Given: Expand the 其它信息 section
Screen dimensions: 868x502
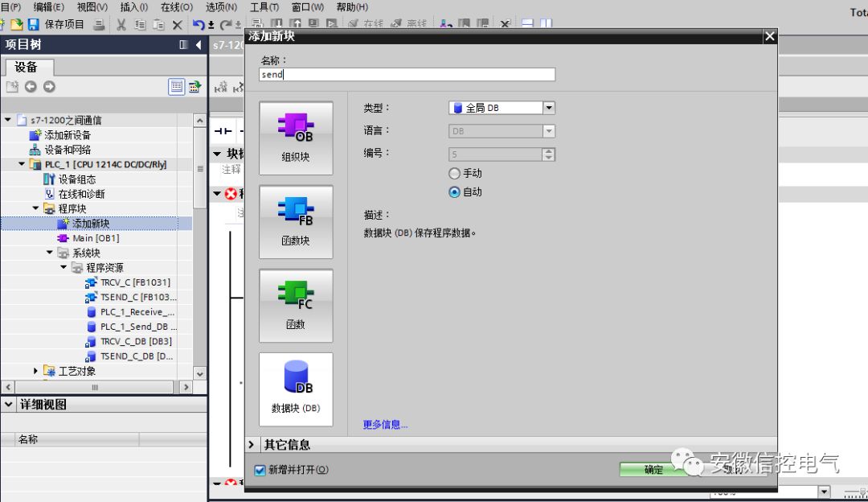Looking at the screenshot, I should pos(250,443).
